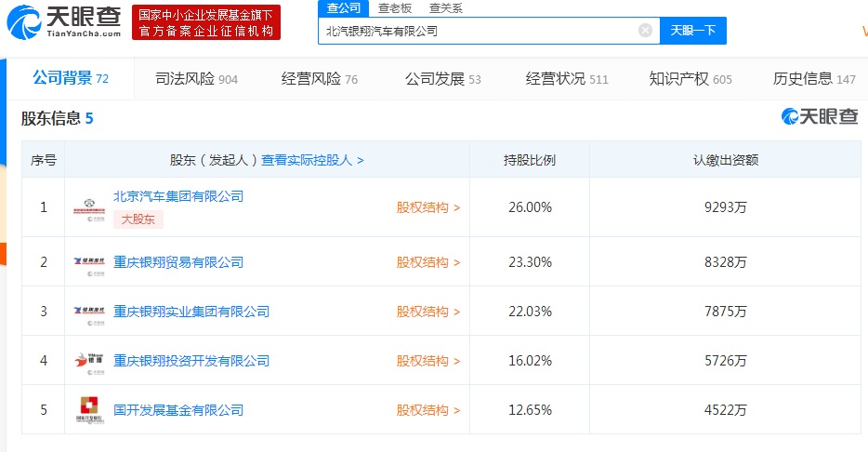Open the 公司发展 53 tab

443,79
